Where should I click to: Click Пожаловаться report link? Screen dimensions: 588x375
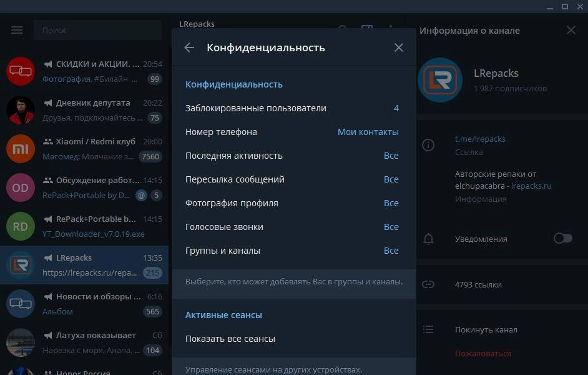[483, 353]
